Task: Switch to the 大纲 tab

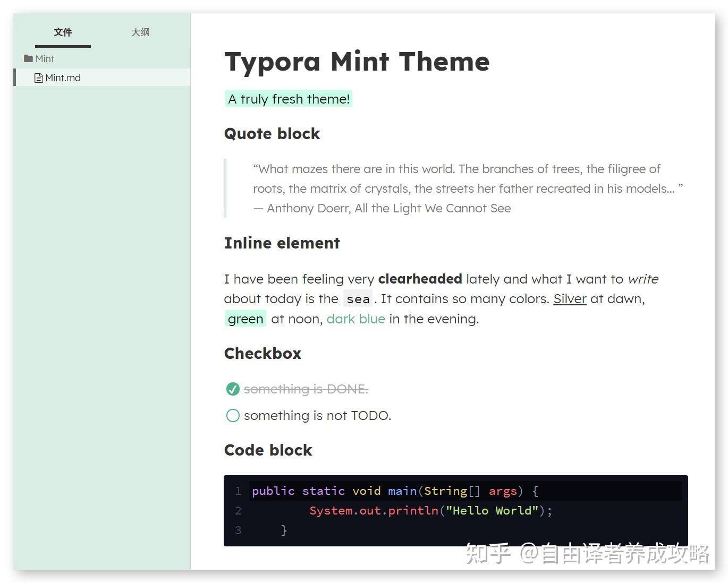Action: 140,32
